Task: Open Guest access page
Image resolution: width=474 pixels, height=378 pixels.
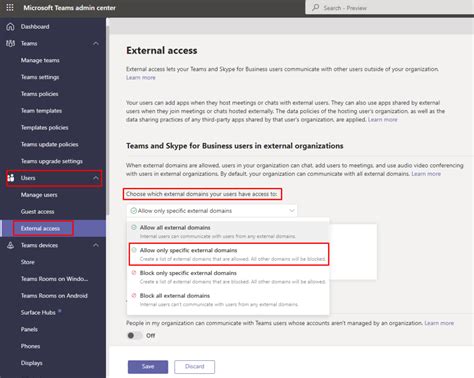Action: 37,212
